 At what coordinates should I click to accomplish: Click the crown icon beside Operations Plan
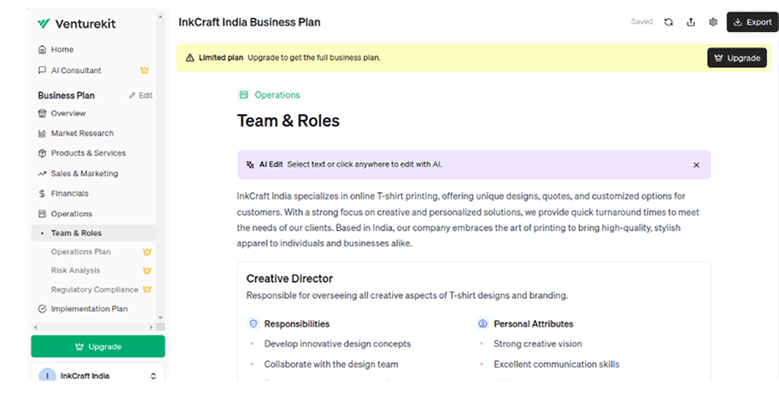(x=147, y=252)
